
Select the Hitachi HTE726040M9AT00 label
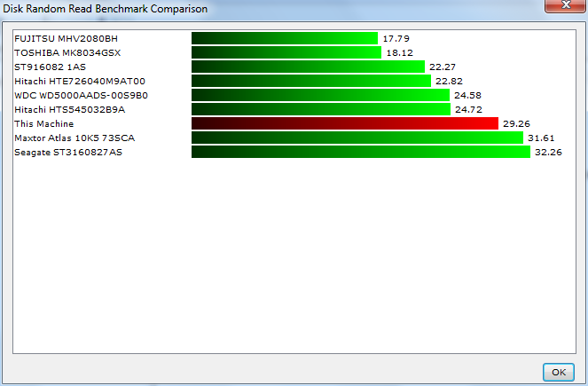coord(80,82)
